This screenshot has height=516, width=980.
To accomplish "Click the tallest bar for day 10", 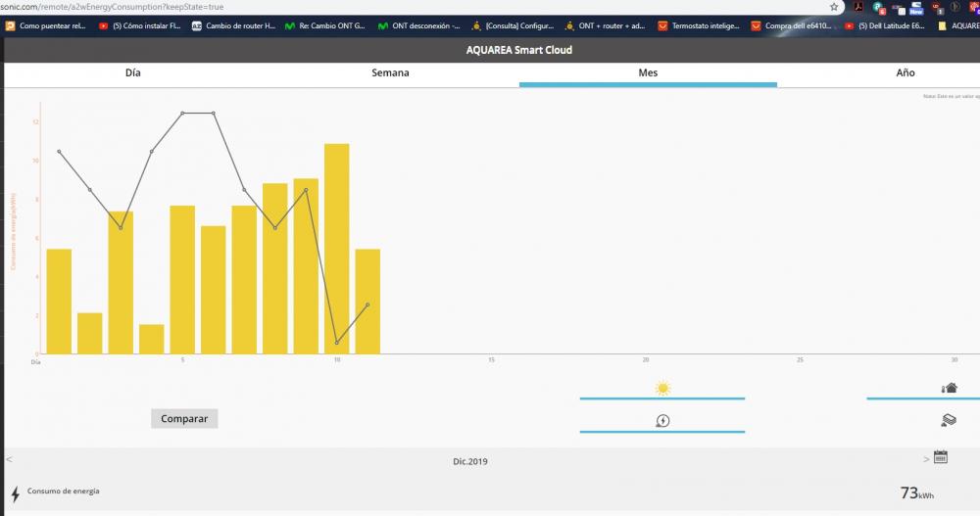I will (x=337, y=250).
